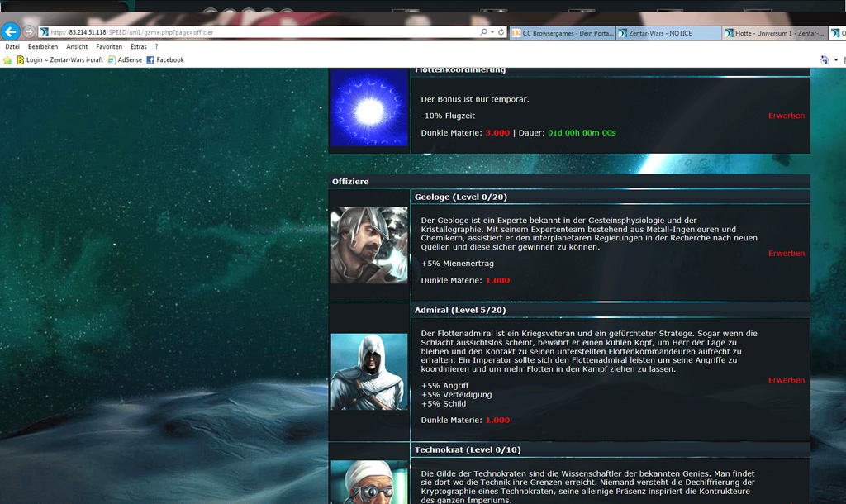Viewport: 846px width, 504px height.
Task: Click the +5% Schild bonus text
Action: (x=444, y=404)
